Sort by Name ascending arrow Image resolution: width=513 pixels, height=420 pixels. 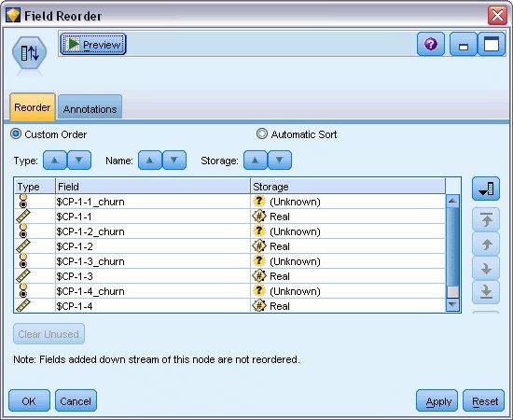click(x=150, y=161)
